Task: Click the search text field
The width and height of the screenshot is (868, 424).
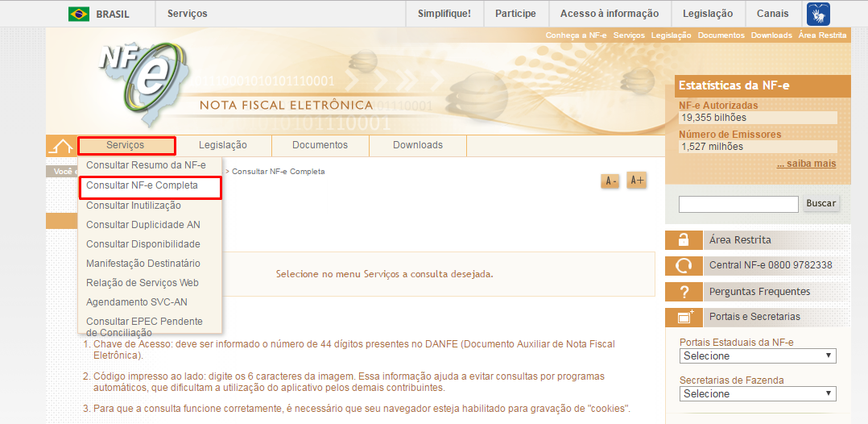Action: coord(738,204)
